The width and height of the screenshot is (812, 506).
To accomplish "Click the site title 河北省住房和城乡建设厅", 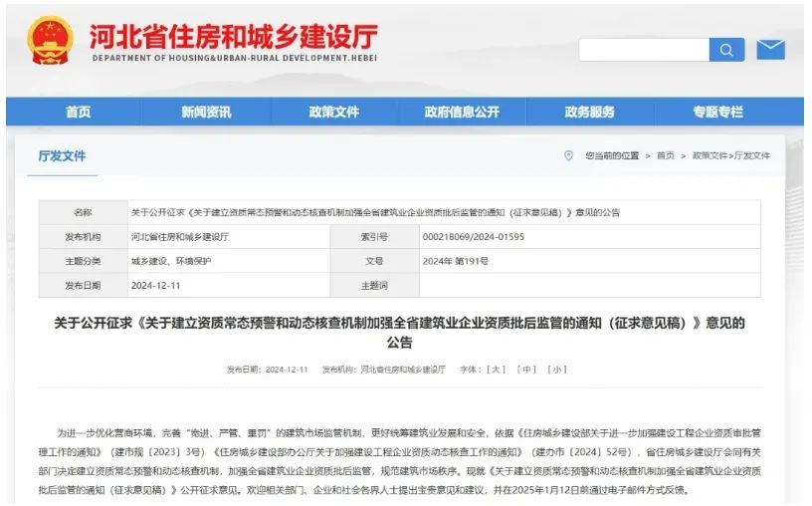I will click(233, 37).
